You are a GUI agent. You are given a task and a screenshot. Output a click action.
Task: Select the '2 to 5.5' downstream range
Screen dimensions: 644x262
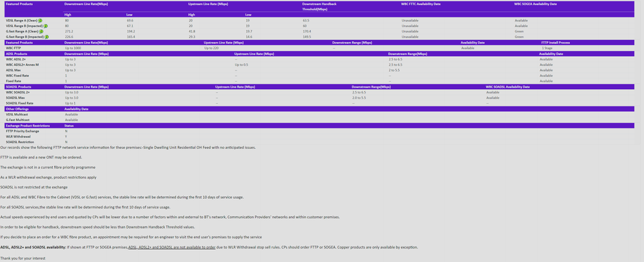[396, 70]
